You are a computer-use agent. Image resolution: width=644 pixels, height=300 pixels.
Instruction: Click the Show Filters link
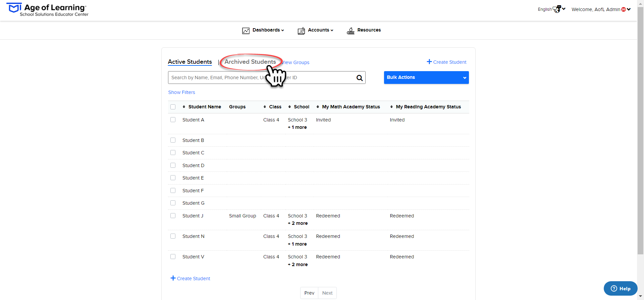point(181,92)
